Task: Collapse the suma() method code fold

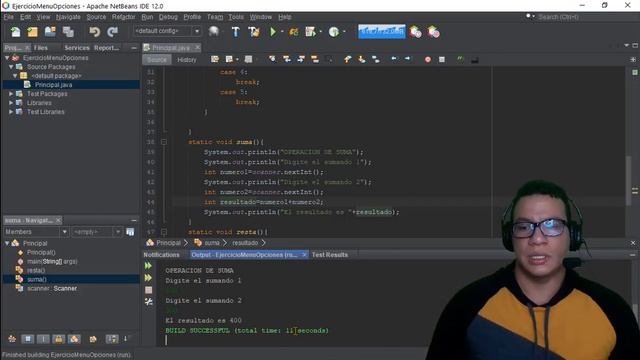Action: 164,142
